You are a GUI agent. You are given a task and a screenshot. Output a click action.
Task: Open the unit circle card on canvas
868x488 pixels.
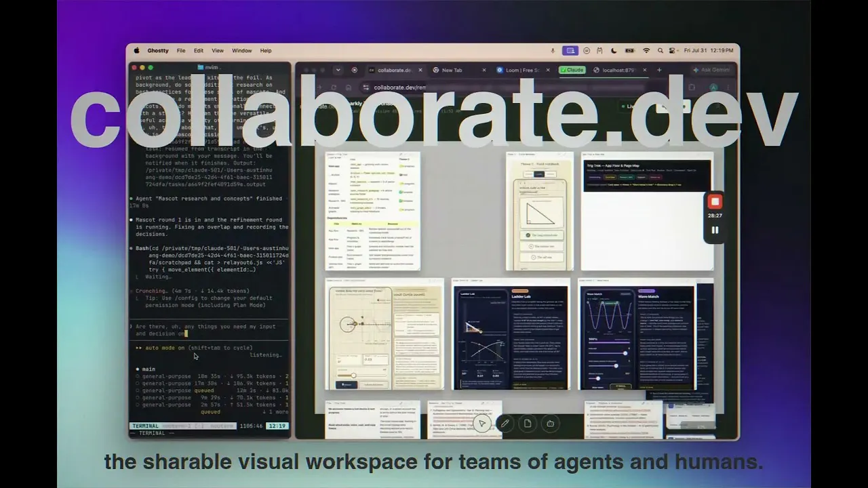point(384,334)
